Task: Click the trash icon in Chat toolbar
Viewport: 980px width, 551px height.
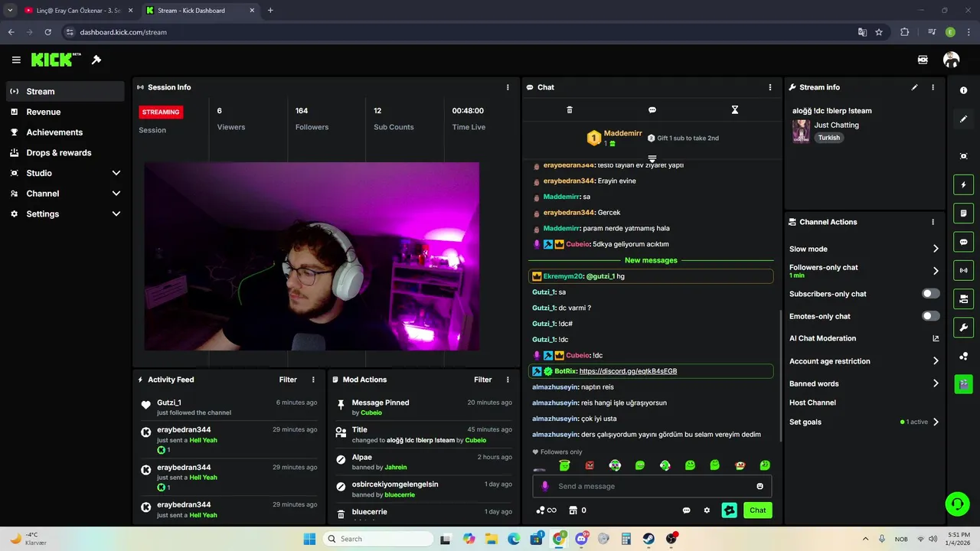Action: click(570, 110)
